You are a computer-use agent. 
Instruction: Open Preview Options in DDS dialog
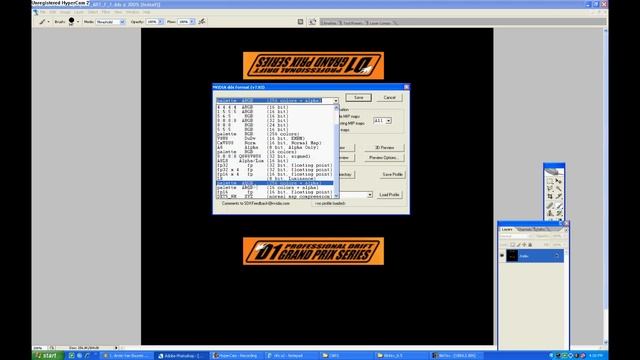pyautogui.click(x=384, y=158)
